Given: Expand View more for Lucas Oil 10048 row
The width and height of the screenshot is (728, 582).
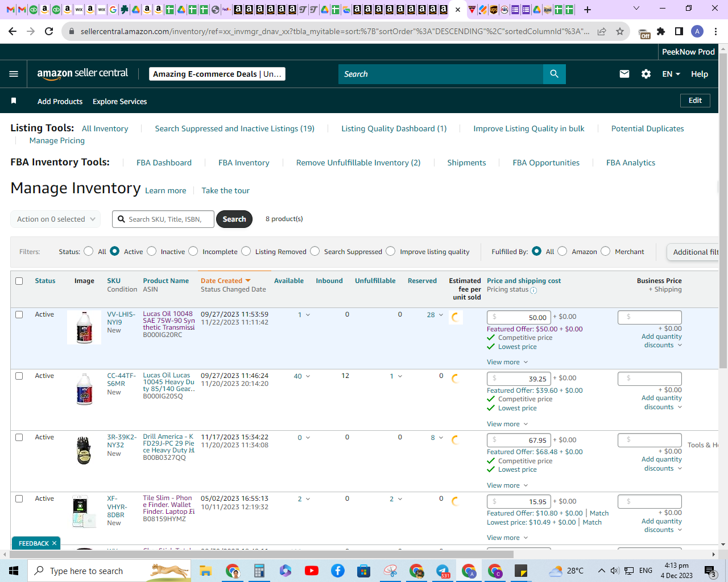Looking at the screenshot, I should [x=507, y=362].
